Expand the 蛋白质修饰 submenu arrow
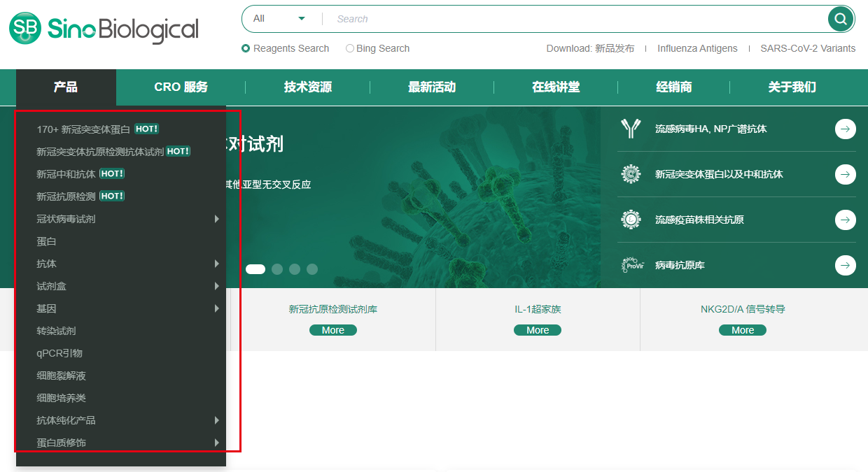Image resolution: width=868 pixels, height=472 pixels. (x=217, y=443)
